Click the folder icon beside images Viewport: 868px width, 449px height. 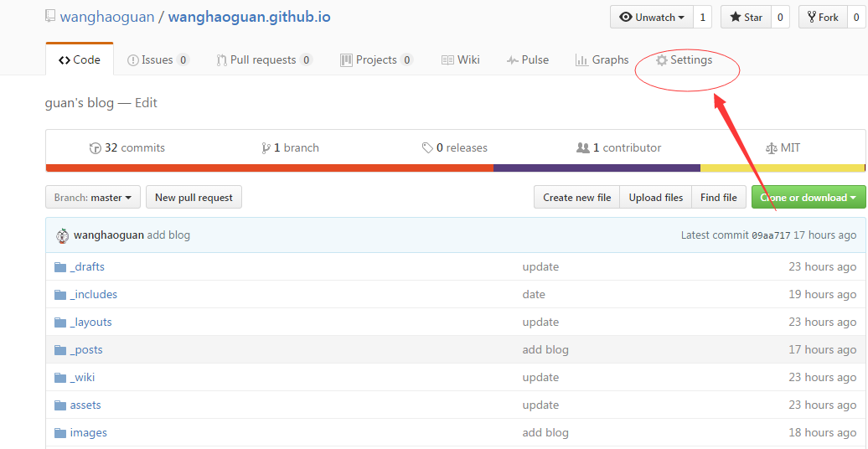click(60, 433)
